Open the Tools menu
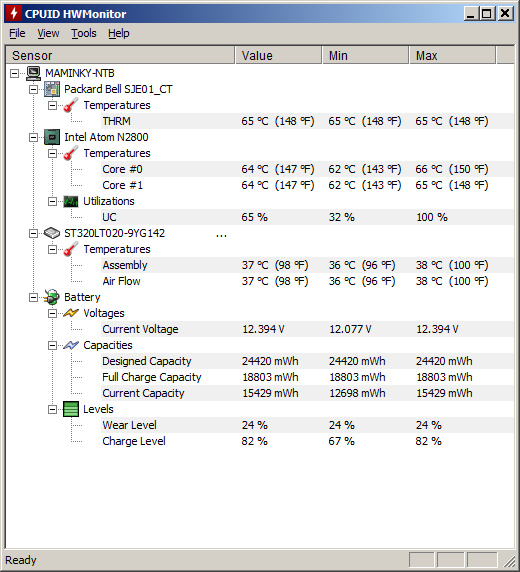 84,33
